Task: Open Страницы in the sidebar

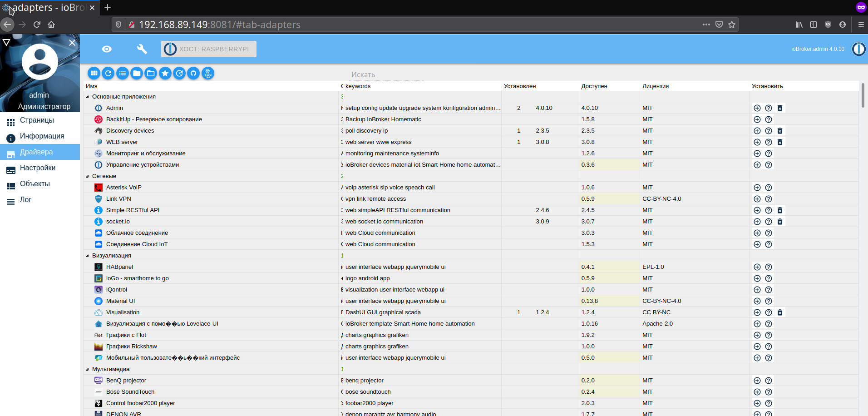Action: (40, 120)
